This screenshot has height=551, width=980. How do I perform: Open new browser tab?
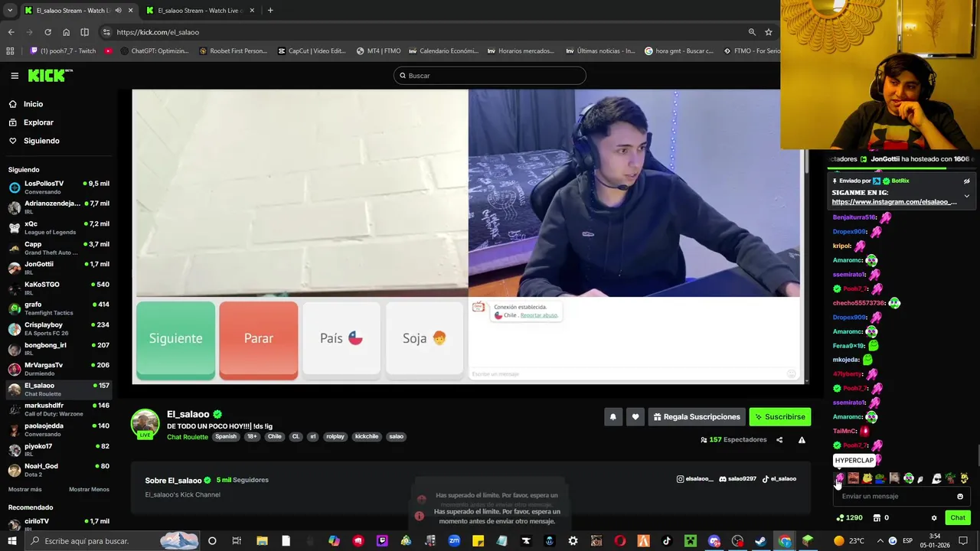click(270, 11)
